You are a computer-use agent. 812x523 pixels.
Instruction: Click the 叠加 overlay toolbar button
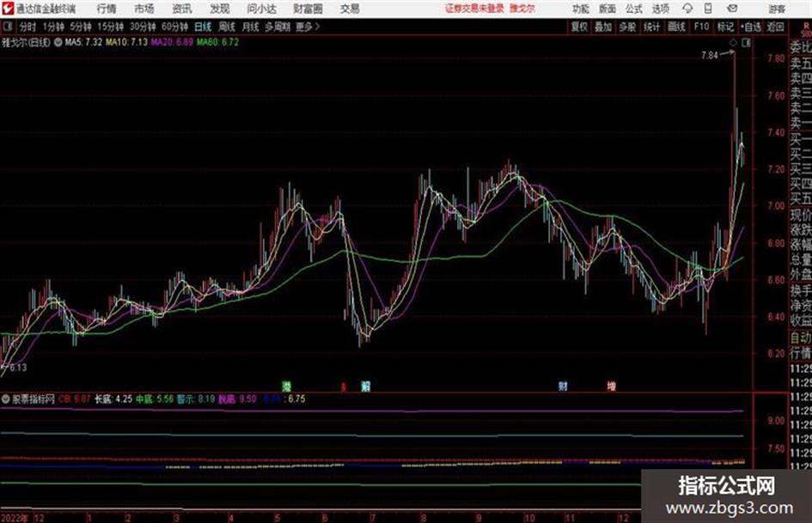(603, 27)
